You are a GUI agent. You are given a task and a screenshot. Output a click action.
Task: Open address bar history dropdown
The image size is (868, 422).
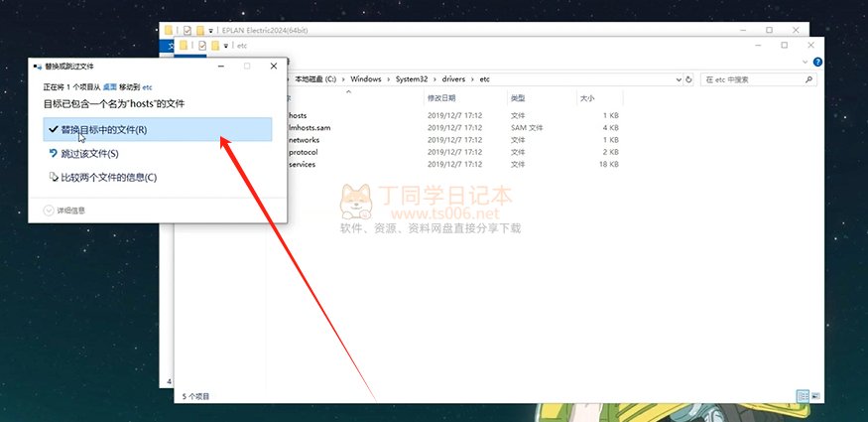[680, 79]
